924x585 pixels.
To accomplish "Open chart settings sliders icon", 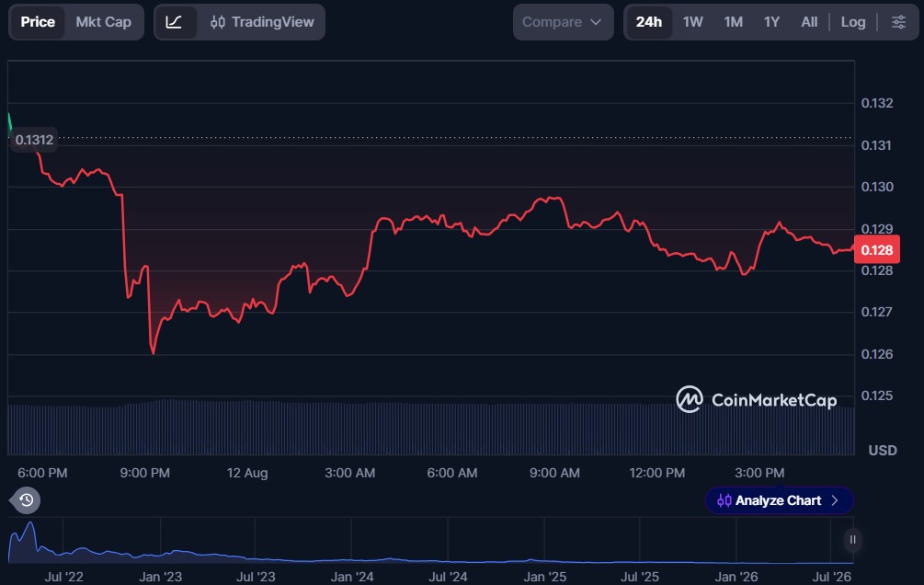I will (x=898, y=22).
